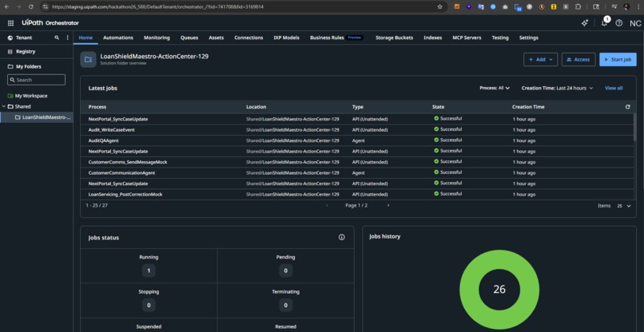Switch to the Automations tab
644x332 pixels.
(x=118, y=38)
